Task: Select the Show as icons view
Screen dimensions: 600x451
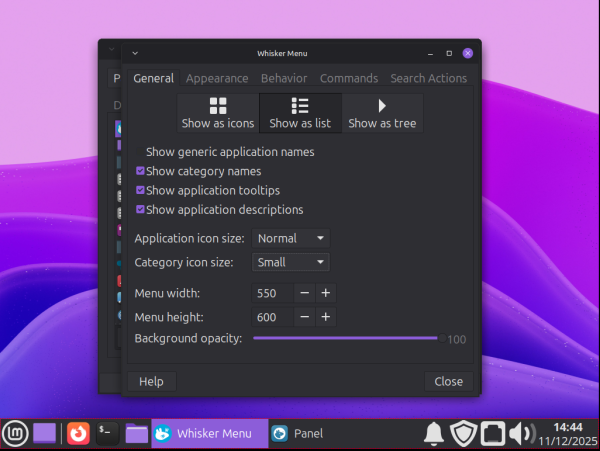Action: click(x=218, y=113)
